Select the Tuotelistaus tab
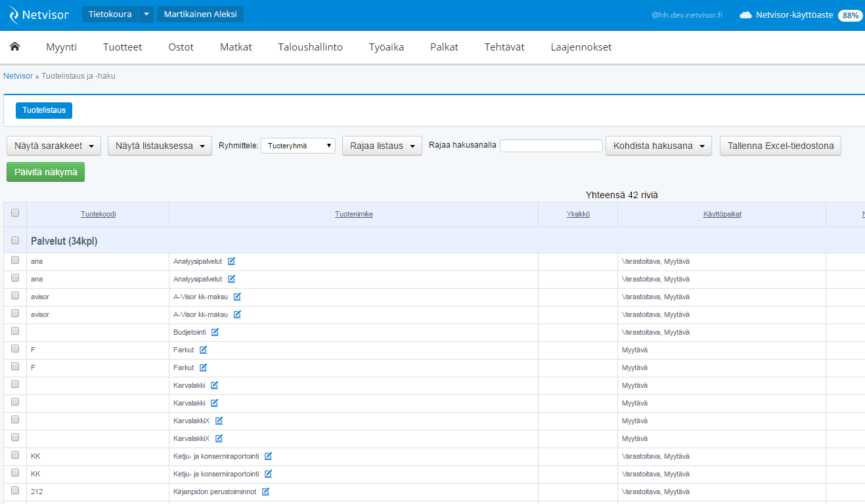The width and height of the screenshot is (865, 504). pyautogui.click(x=44, y=110)
